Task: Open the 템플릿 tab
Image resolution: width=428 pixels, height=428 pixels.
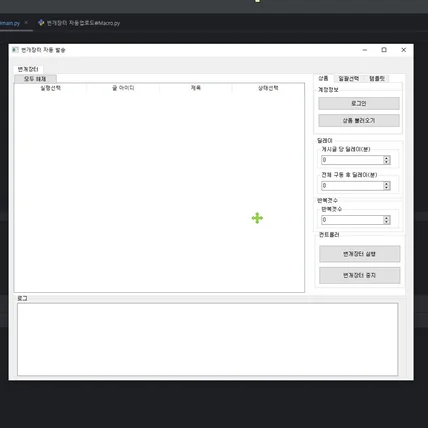Action: [377, 79]
